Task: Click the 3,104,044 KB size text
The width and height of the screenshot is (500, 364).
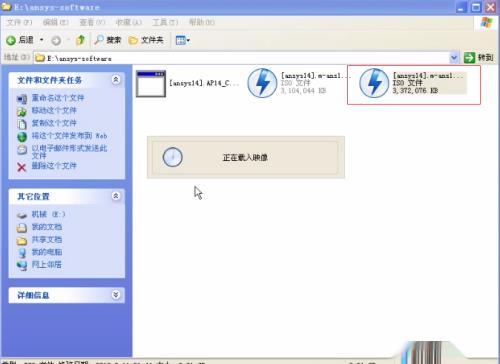Action: (303, 90)
